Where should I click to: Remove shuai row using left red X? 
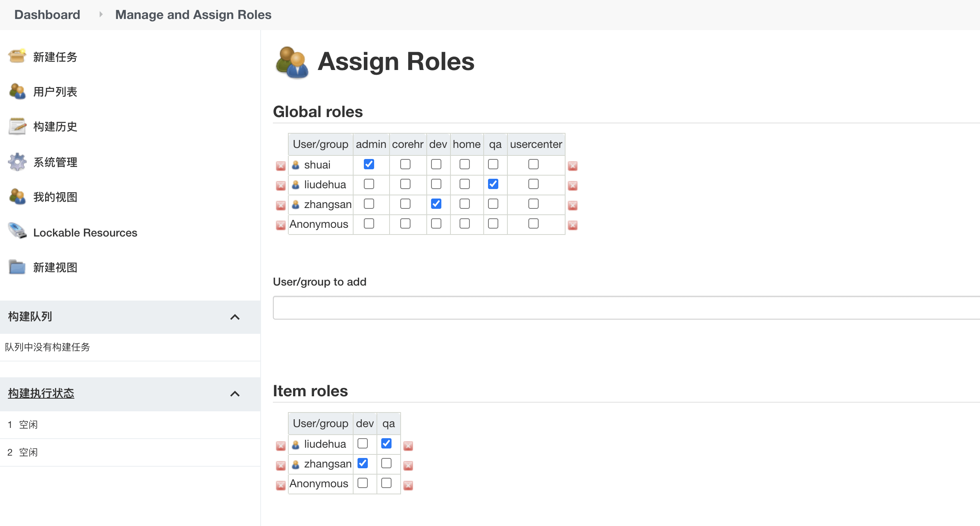click(281, 166)
